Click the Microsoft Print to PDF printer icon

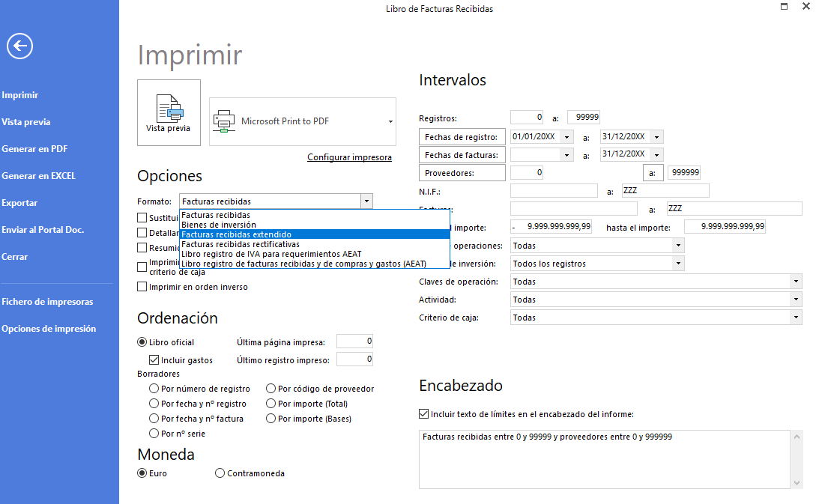coord(224,121)
